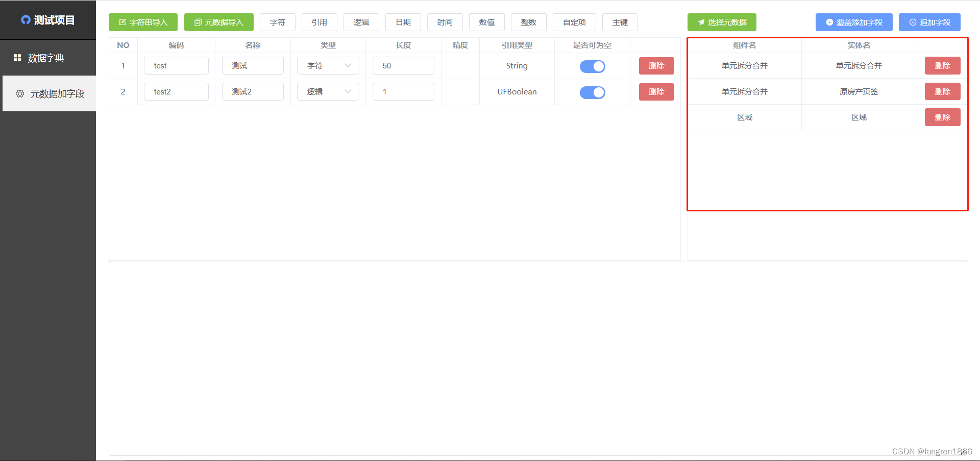This screenshot has width=980, height=461.
Task: Open the 数据字典 sidebar menu
Action: click(x=48, y=58)
